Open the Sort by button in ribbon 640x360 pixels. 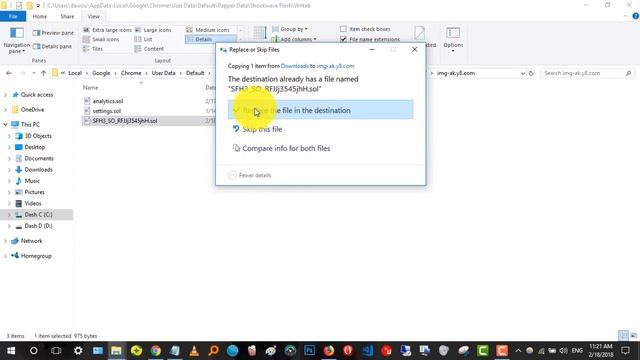(x=260, y=33)
